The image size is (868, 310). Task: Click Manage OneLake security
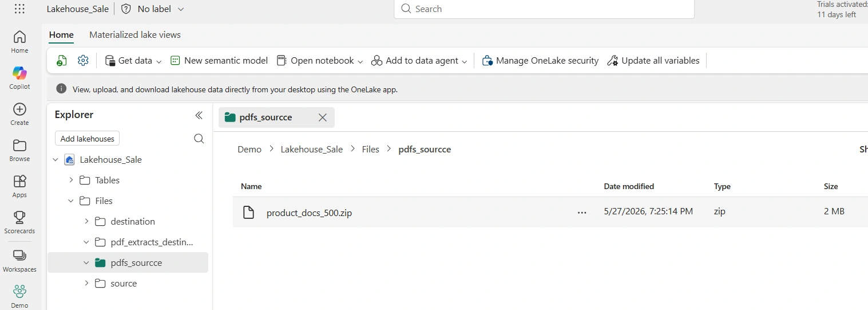[x=540, y=61]
